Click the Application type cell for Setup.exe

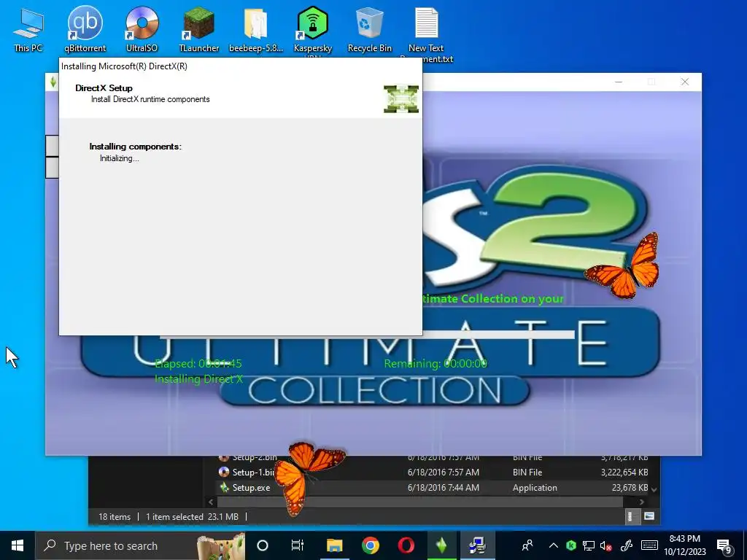(535, 488)
